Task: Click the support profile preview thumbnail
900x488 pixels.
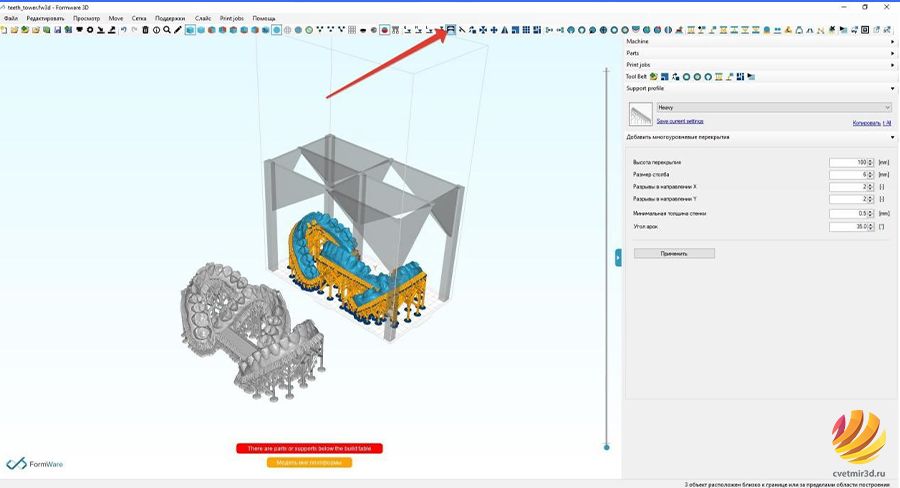Action: 641,114
